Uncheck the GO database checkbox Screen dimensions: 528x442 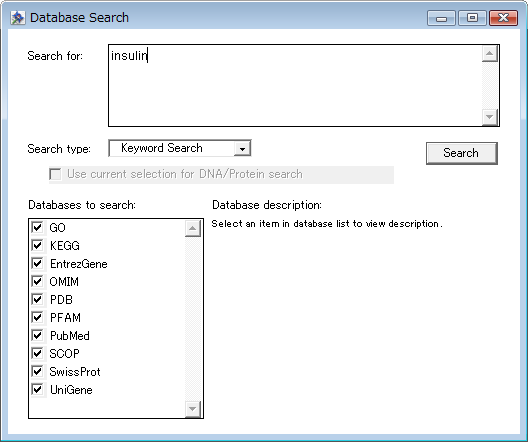(x=37, y=227)
